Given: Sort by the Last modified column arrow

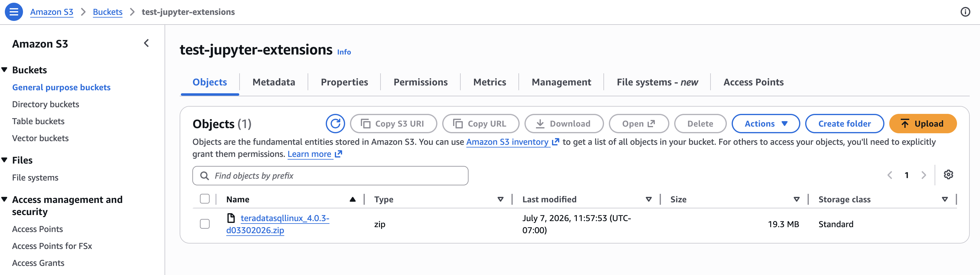Looking at the screenshot, I should (x=648, y=199).
